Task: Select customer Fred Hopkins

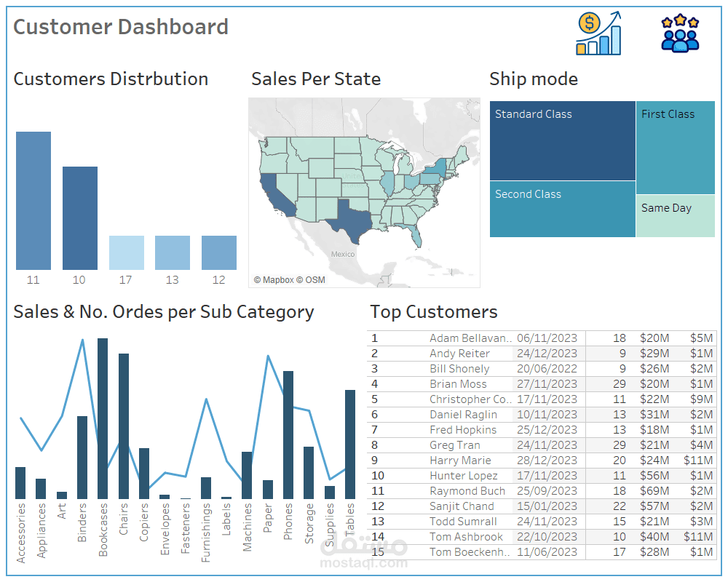Action: point(463,430)
